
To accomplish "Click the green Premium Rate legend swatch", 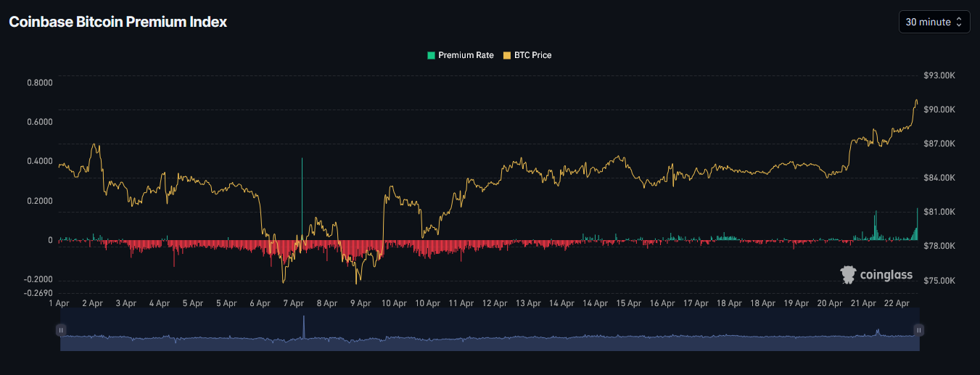I will pyautogui.click(x=432, y=55).
